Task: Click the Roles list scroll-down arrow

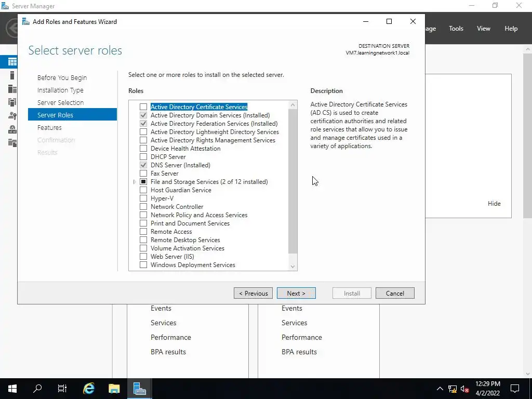Action: (293, 267)
